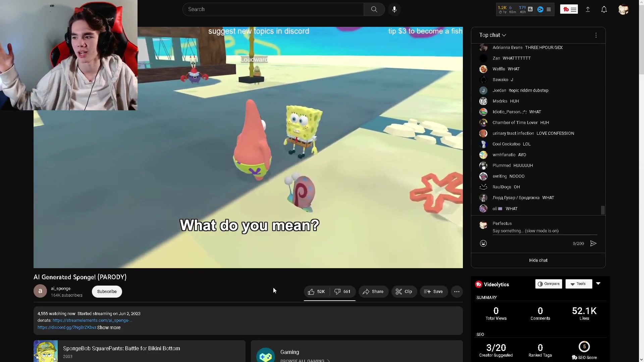
Task: Open vidIQ hamburger menu in top bar
Action: tap(549, 9)
